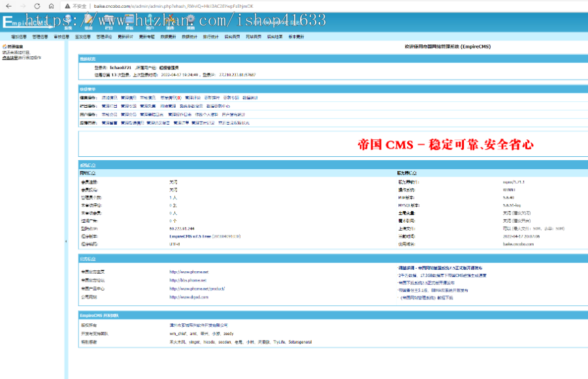This screenshot has width=588, height=379.
Task: Select 数据更新 in the shortcut menu bar
Action: [169, 37]
